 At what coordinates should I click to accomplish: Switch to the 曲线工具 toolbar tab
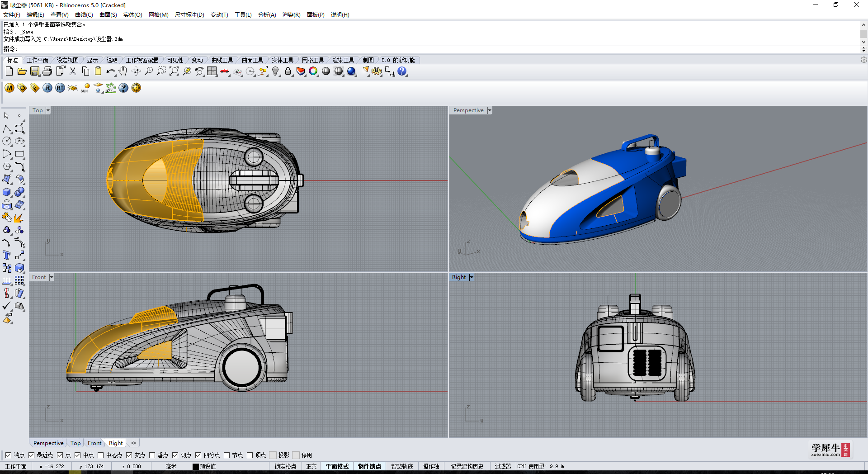(x=222, y=60)
